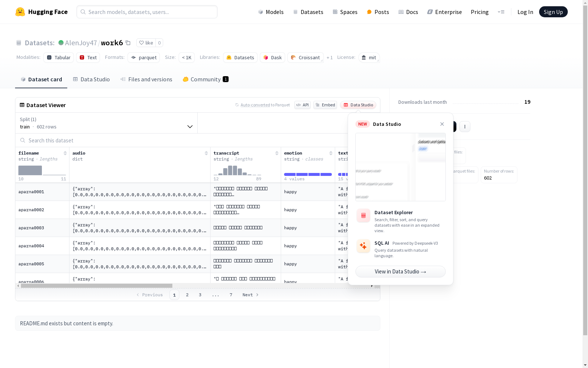The width and height of the screenshot is (588, 368).
Task: Click the SQL AI sparkle icon
Action: click(363, 246)
